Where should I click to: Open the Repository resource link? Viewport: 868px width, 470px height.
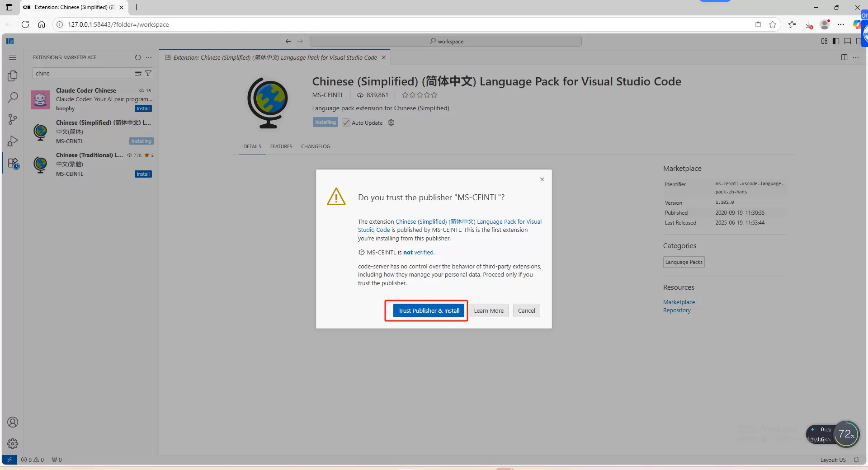[677, 310]
